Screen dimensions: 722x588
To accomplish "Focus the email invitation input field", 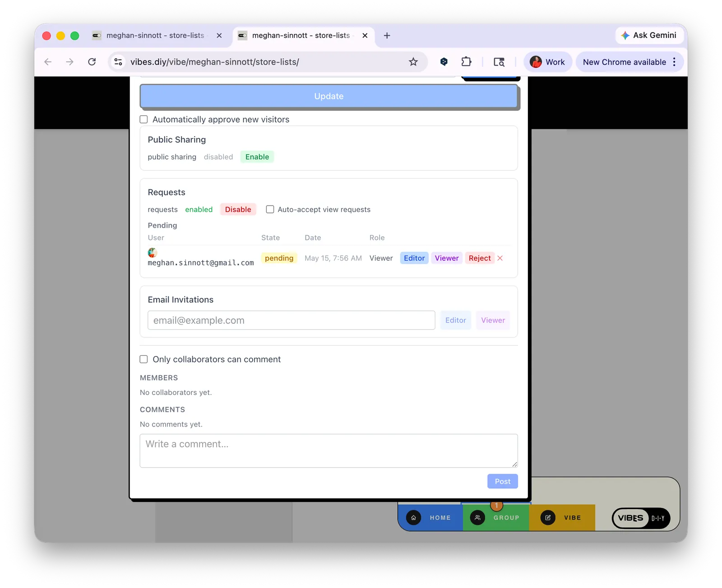I will 292,320.
